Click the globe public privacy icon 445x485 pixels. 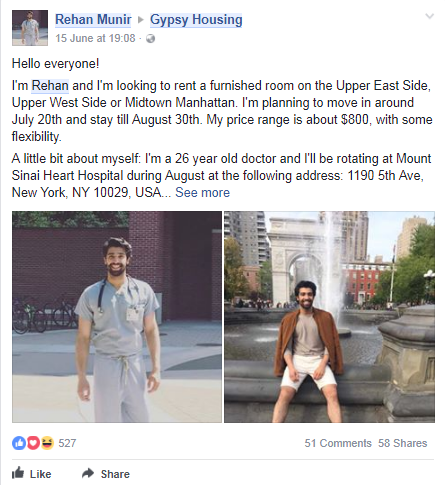[151, 39]
